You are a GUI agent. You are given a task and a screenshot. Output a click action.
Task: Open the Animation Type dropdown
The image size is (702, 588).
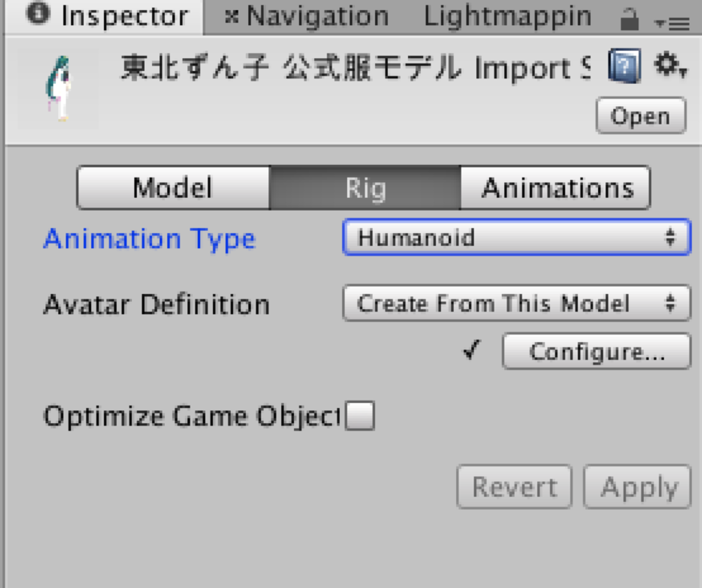click(x=517, y=238)
